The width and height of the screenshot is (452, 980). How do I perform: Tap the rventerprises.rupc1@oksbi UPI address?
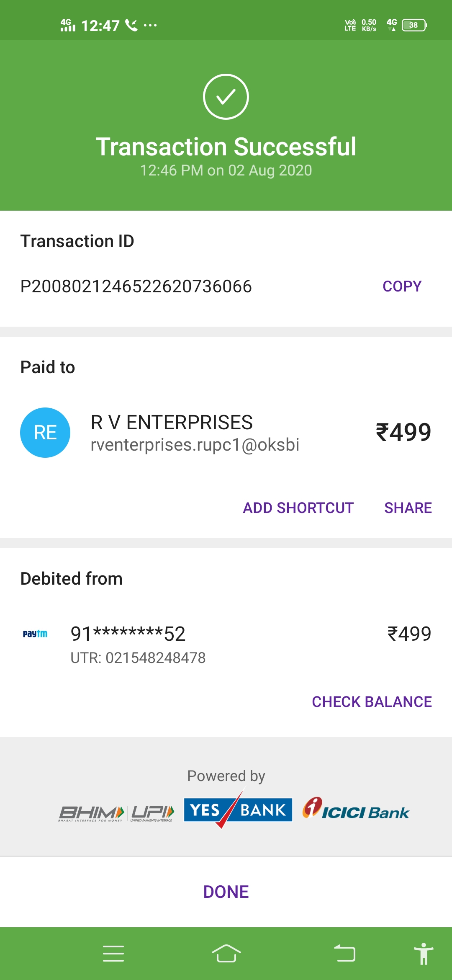[x=195, y=445]
